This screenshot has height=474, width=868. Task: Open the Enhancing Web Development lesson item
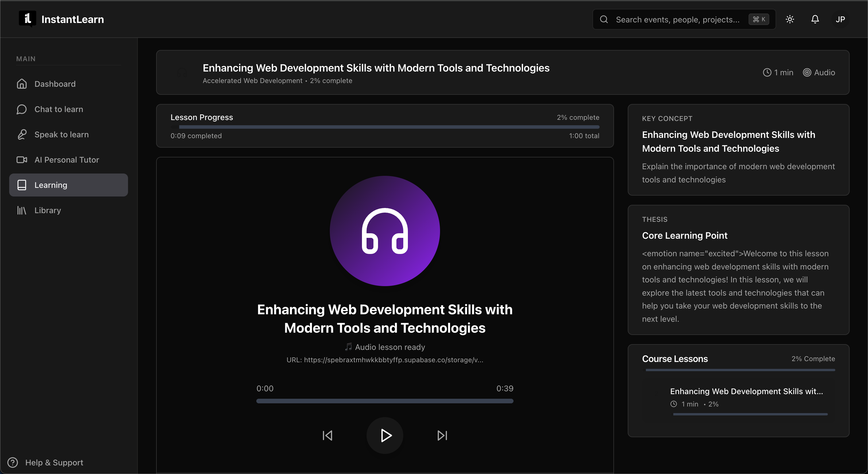[746, 391]
